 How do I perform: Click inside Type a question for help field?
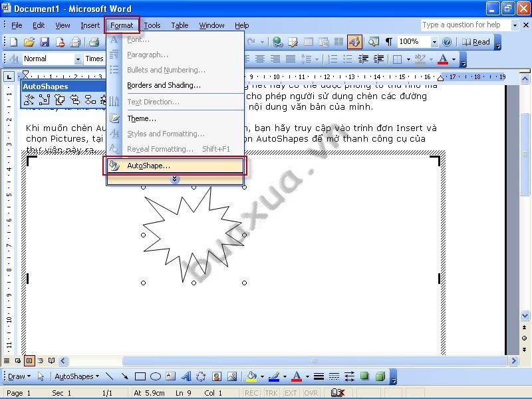coord(466,25)
